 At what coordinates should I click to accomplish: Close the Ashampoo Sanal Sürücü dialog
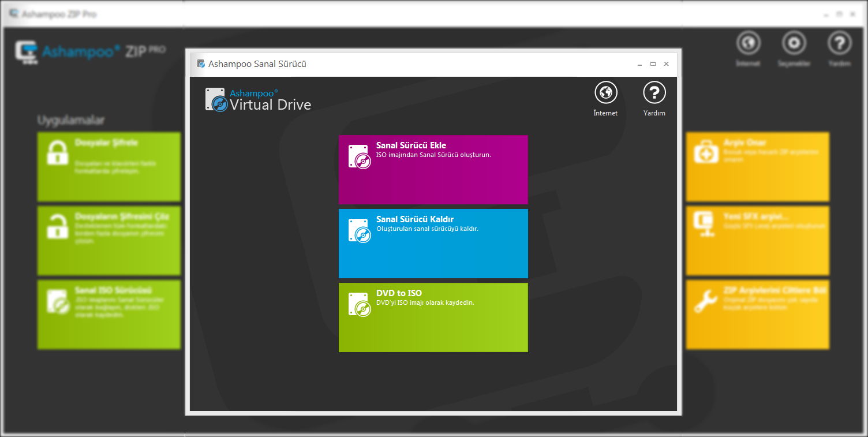coord(666,64)
